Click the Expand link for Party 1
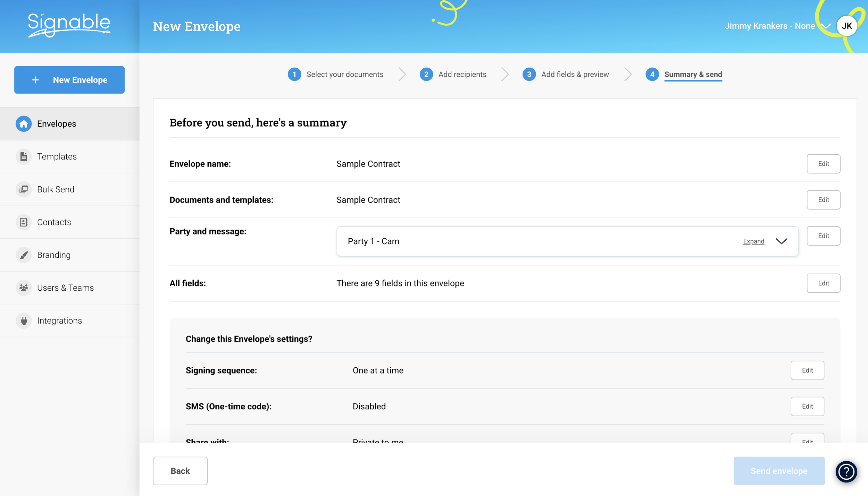This screenshot has width=868, height=496. (x=753, y=241)
